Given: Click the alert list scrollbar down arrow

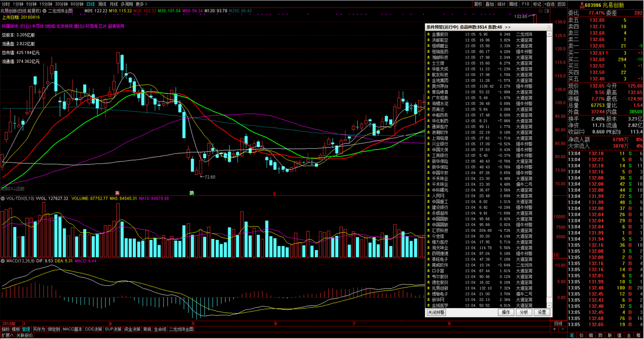Looking at the screenshot, I should [550, 306].
